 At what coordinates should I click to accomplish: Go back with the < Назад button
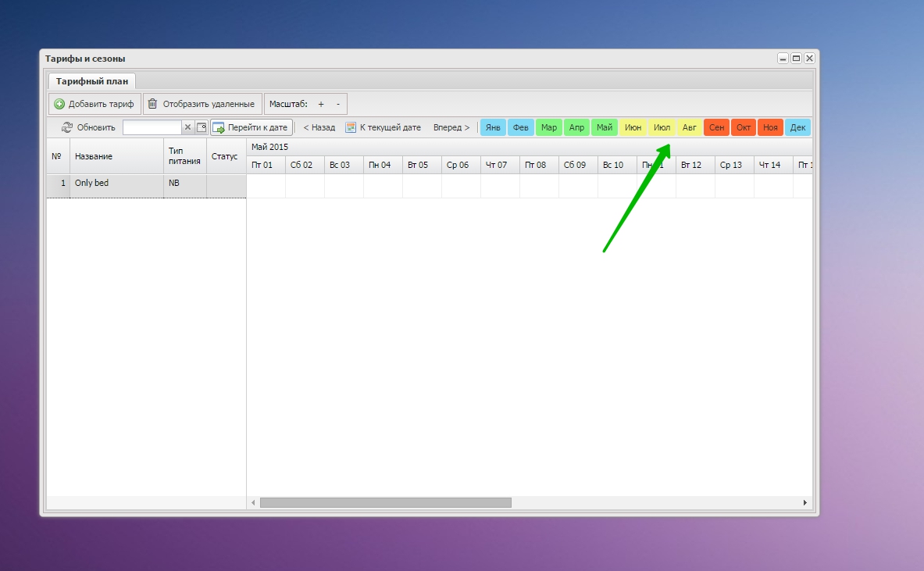click(319, 127)
